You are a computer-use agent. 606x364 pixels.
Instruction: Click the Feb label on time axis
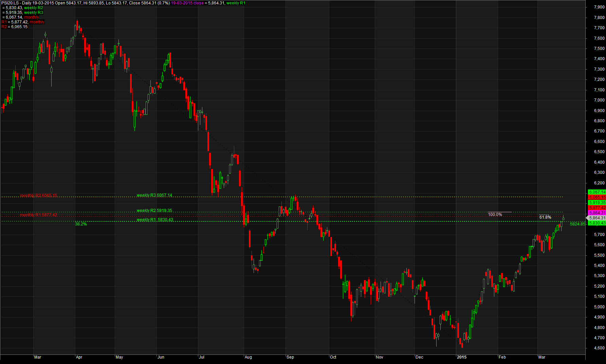(502, 357)
